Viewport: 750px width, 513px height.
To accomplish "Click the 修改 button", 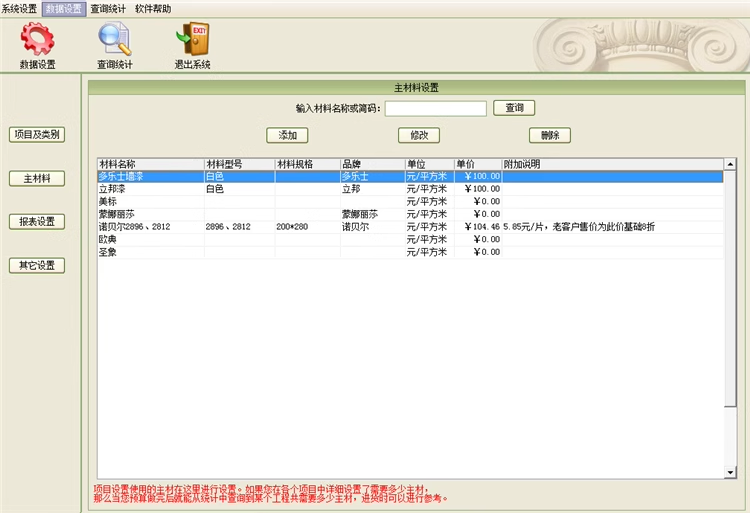I will coord(419,135).
